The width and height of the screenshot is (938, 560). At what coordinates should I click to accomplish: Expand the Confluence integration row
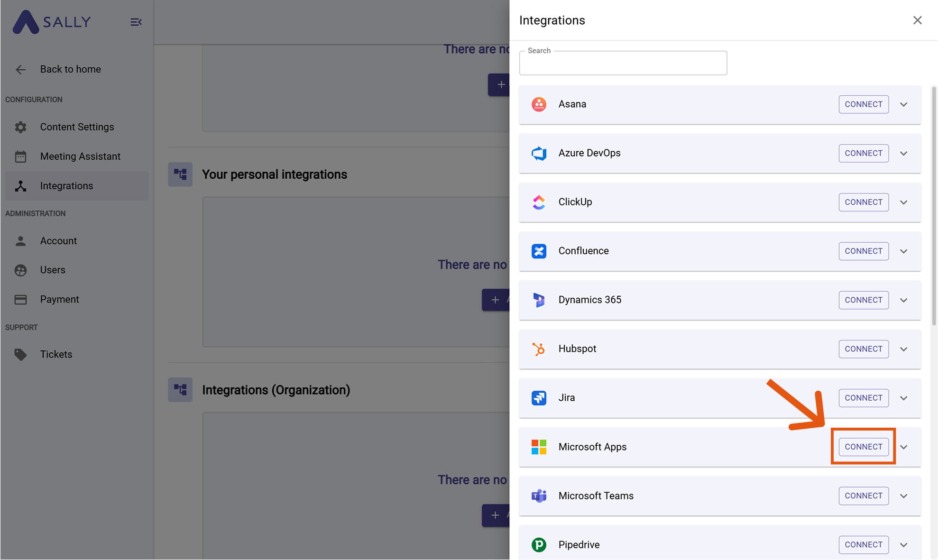coord(904,251)
